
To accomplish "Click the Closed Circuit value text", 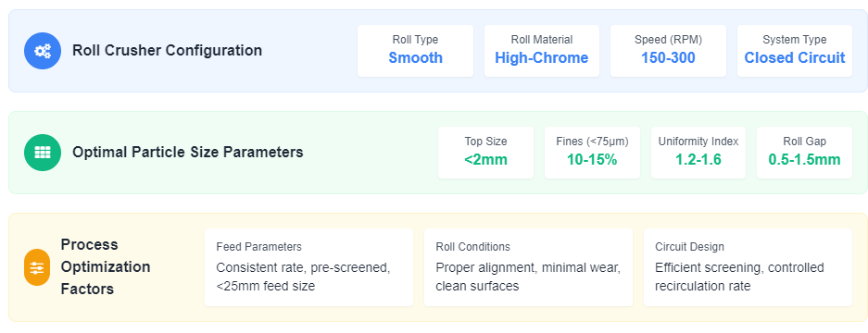I will click(795, 57).
